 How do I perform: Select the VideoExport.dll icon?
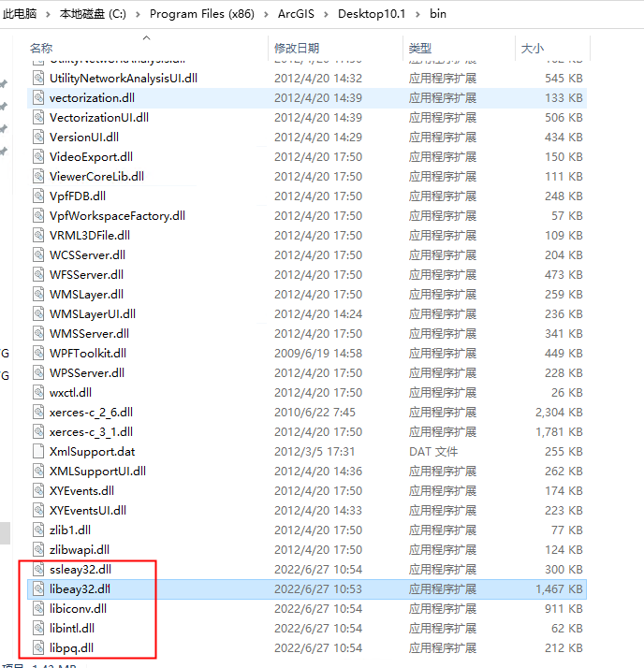[38, 157]
